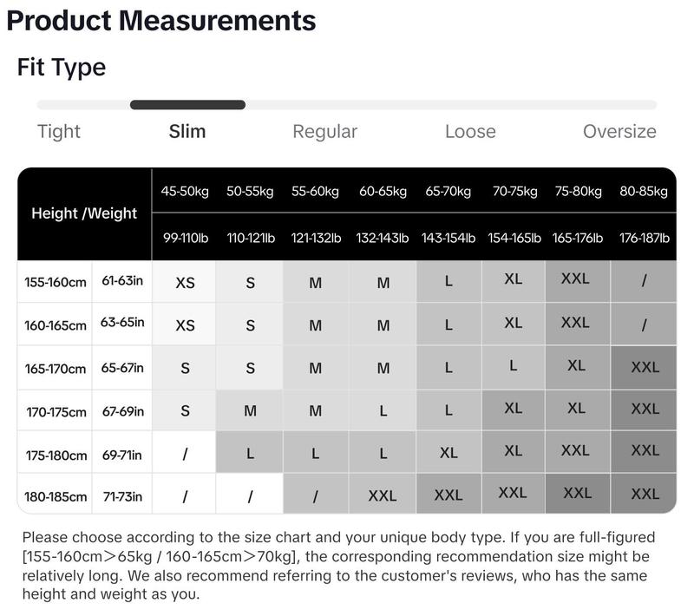694x616 pixels.
Task: Select the Loose fit label
Action: (470, 132)
